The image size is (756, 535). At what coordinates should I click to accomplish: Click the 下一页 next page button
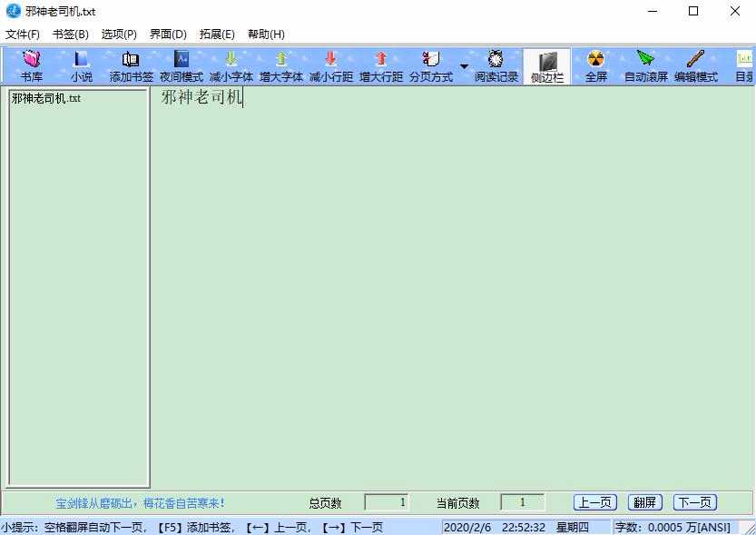pos(695,502)
